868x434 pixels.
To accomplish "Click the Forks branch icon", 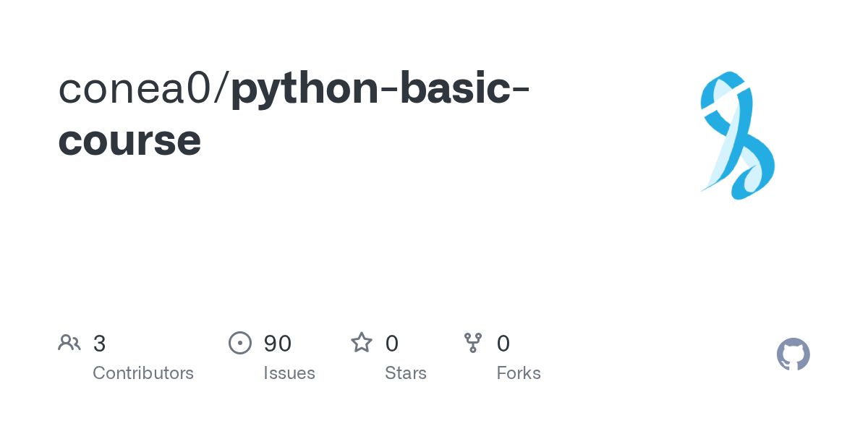I will (473, 342).
